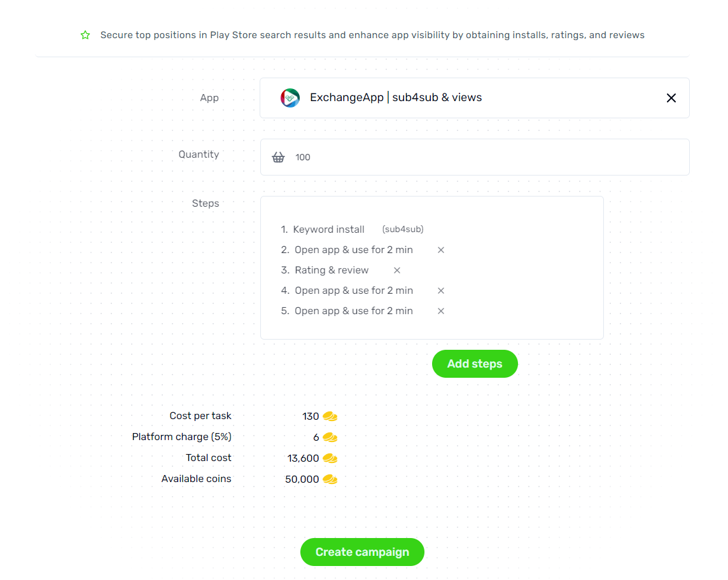Click coin icon next to Cost per task

click(330, 416)
